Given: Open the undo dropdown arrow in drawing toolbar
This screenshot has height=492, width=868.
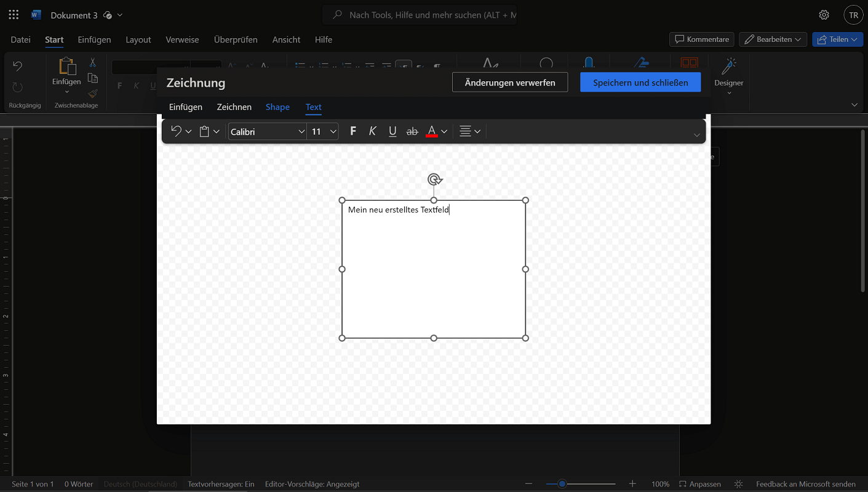Looking at the screenshot, I should [x=188, y=132].
